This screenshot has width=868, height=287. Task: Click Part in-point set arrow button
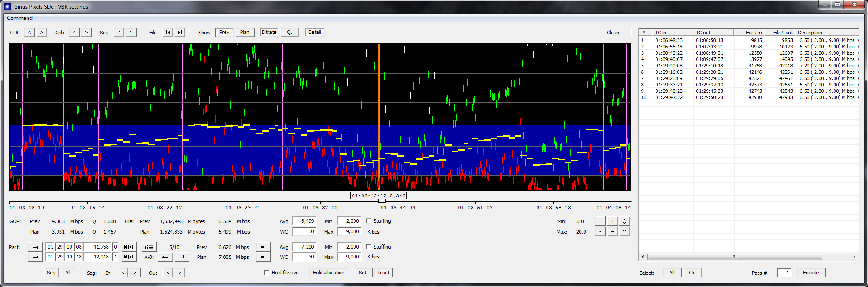click(x=35, y=247)
